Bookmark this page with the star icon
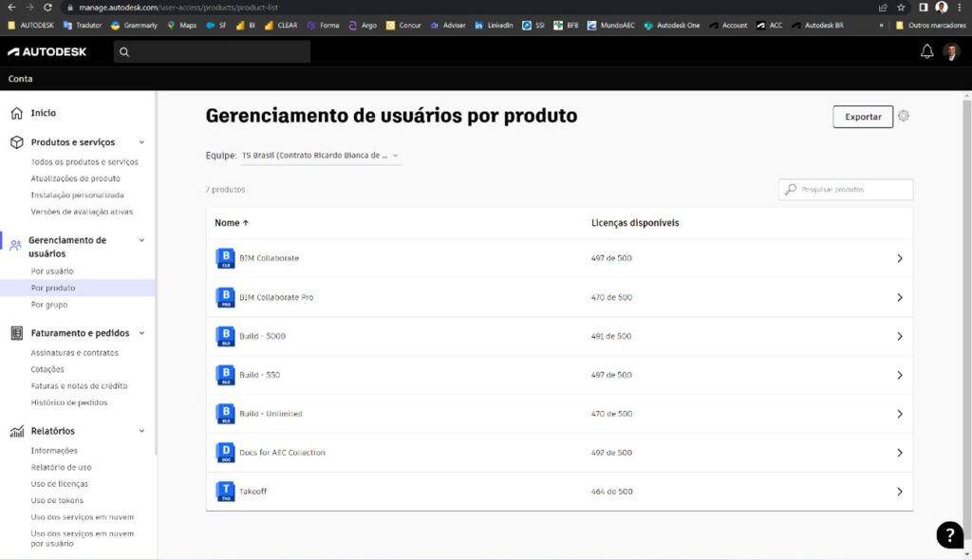 click(x=901, y=8)
